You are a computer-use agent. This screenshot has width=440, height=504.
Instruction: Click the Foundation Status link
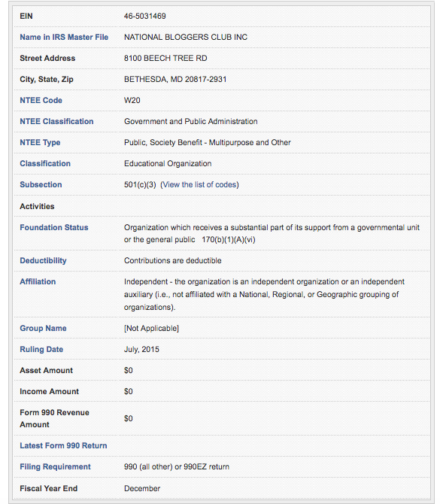pos(54,228)
